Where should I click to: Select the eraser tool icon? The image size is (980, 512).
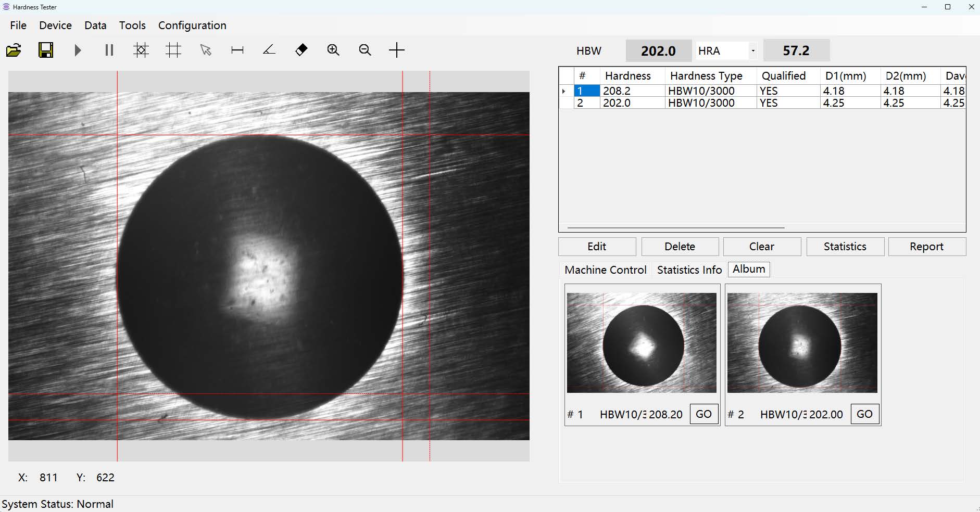pos(301,50)
